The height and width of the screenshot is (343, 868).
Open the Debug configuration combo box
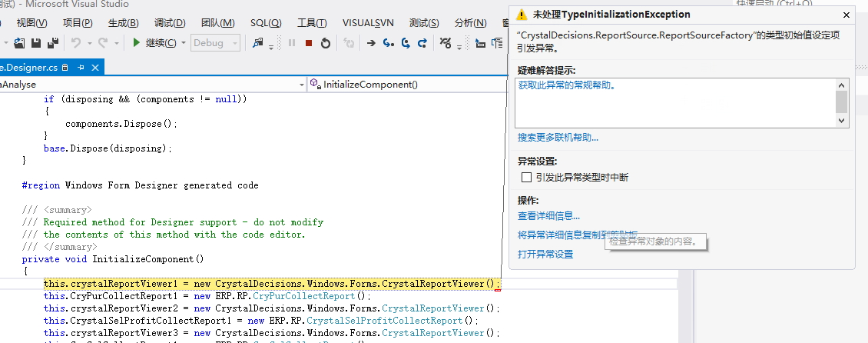215,42
